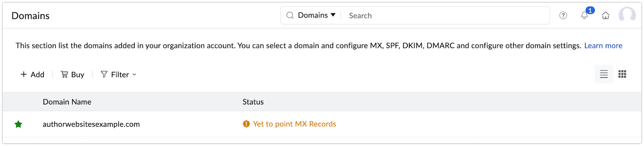This screenshot has height=146, width=644.
Task: Open notifications bell icon
Action: 584,15
